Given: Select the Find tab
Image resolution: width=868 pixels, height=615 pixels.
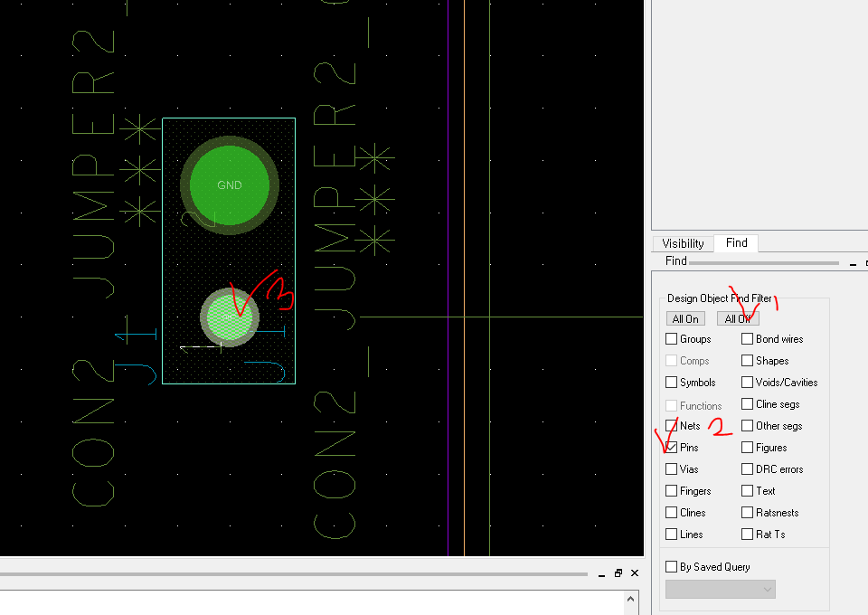Looking at the screenshot, I should click(x=736, y=243).
